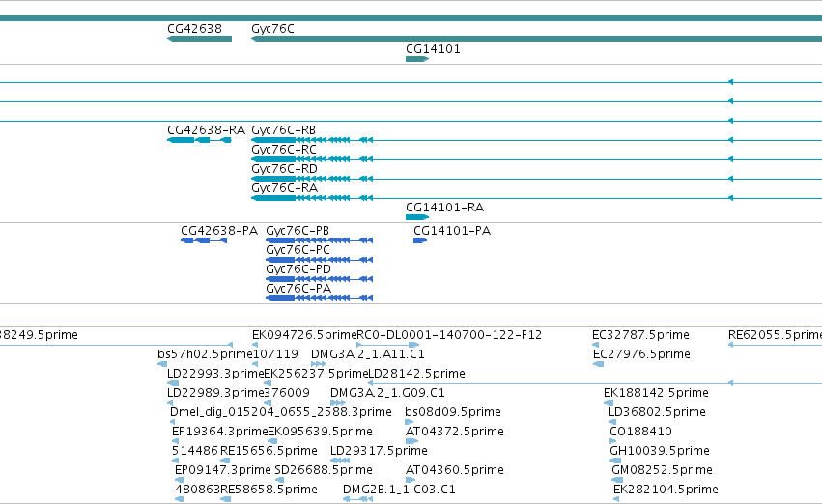Click the AT04372.5prime EST label
The height and width of the screenshot is (504, 822).
455,432
